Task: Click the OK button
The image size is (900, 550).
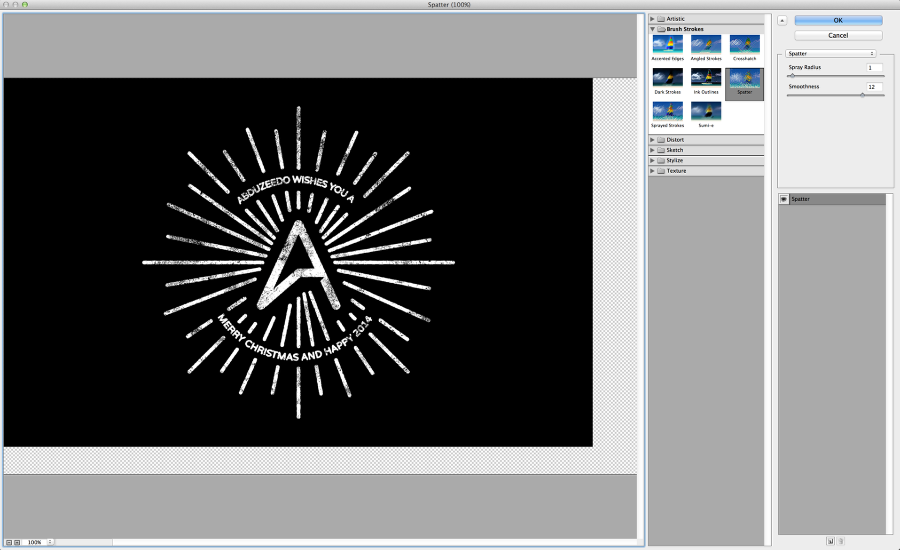Action: point(838,20)
